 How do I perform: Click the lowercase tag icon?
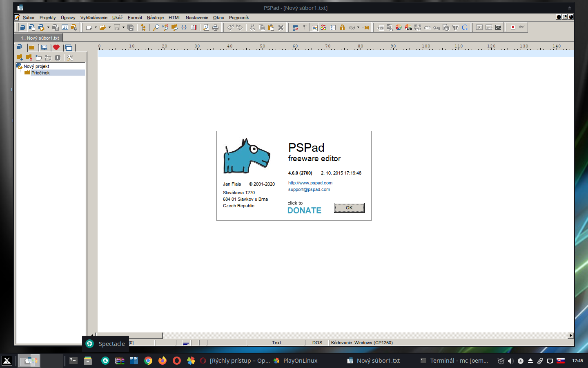pos(437,27)
